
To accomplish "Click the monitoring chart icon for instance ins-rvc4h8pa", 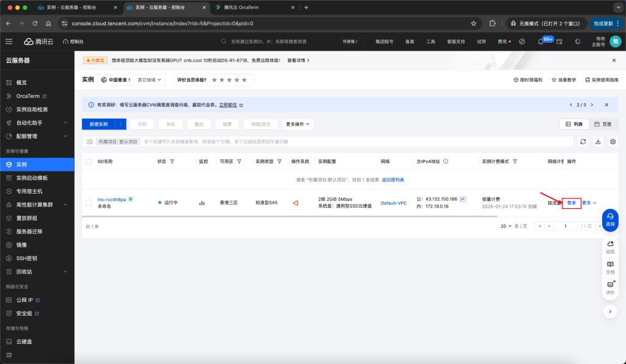I will tap(202, 202).
